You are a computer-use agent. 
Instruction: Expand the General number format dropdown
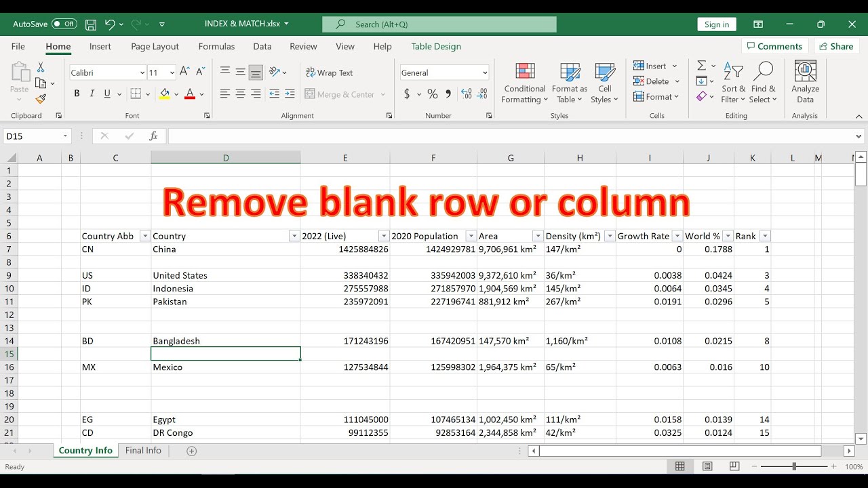485,73
